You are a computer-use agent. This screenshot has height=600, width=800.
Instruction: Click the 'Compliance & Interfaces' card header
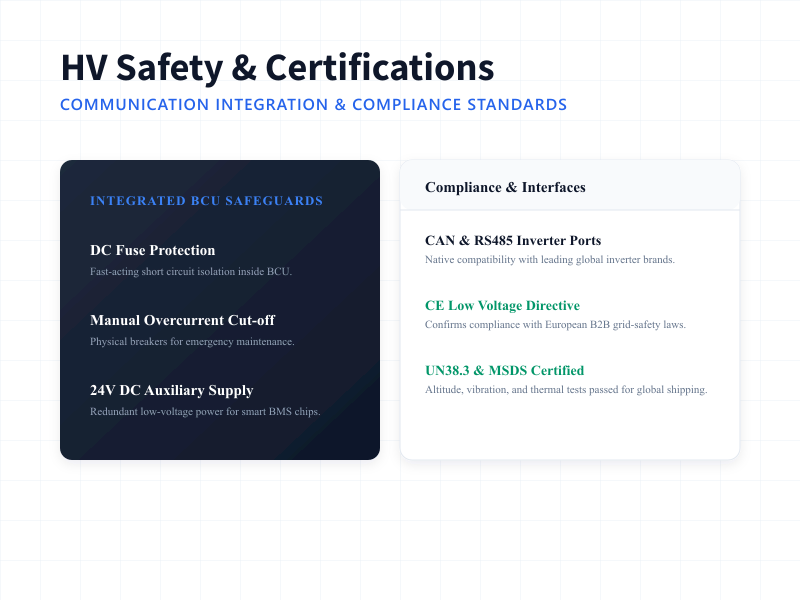coord(570,185)
